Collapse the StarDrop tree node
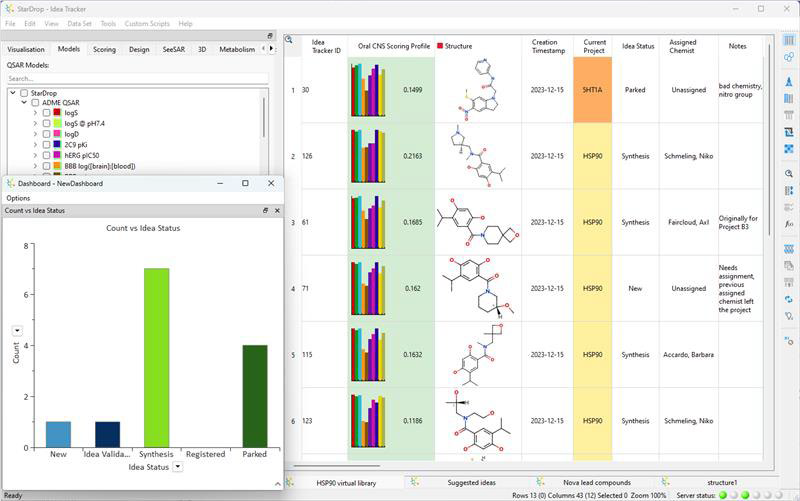 point(12,92)
